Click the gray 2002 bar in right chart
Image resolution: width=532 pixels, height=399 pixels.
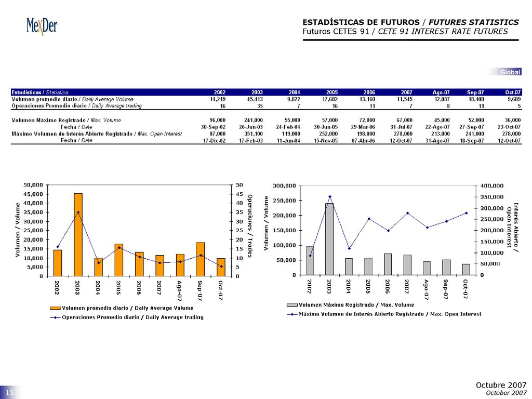click(310, 261)
